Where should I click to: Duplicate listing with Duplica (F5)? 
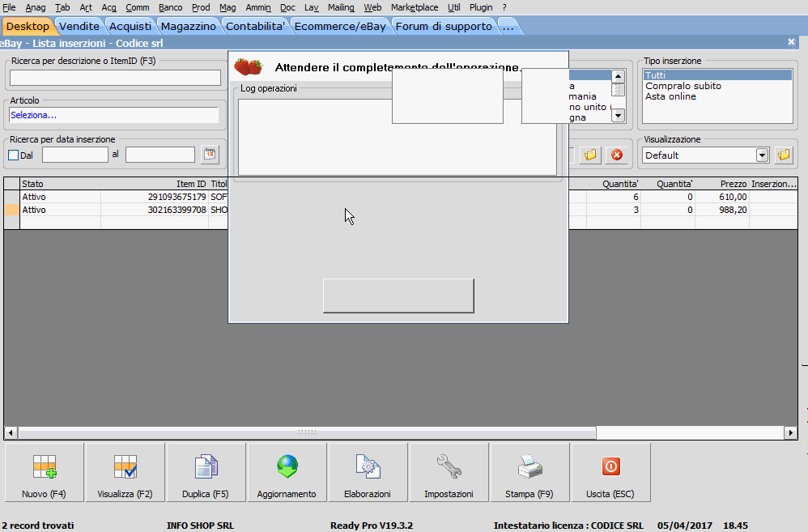206,472
